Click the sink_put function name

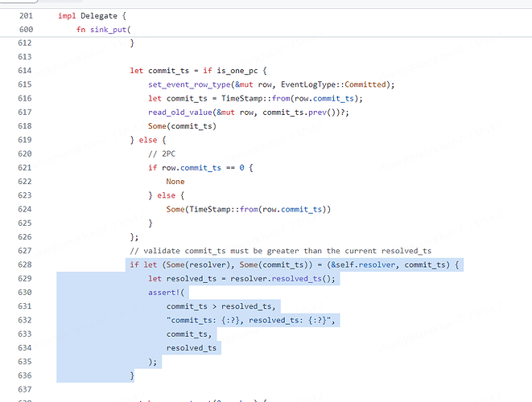(x=108, y=30)
